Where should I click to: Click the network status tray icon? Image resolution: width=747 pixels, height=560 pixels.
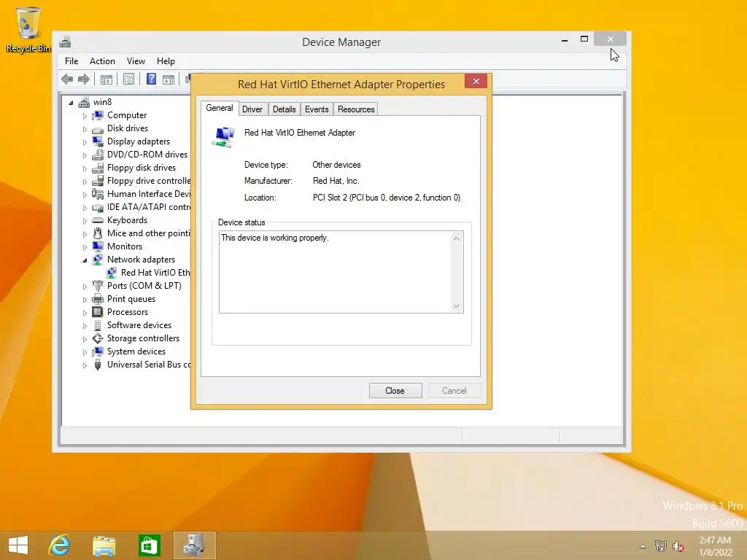(x=661, y=546)
